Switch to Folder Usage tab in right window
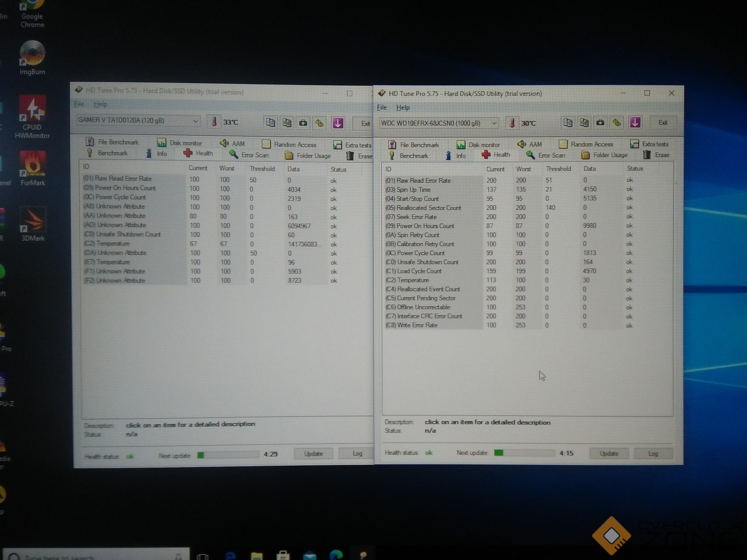Viewport: 747px width, 560px height. [x=605, y=155]
